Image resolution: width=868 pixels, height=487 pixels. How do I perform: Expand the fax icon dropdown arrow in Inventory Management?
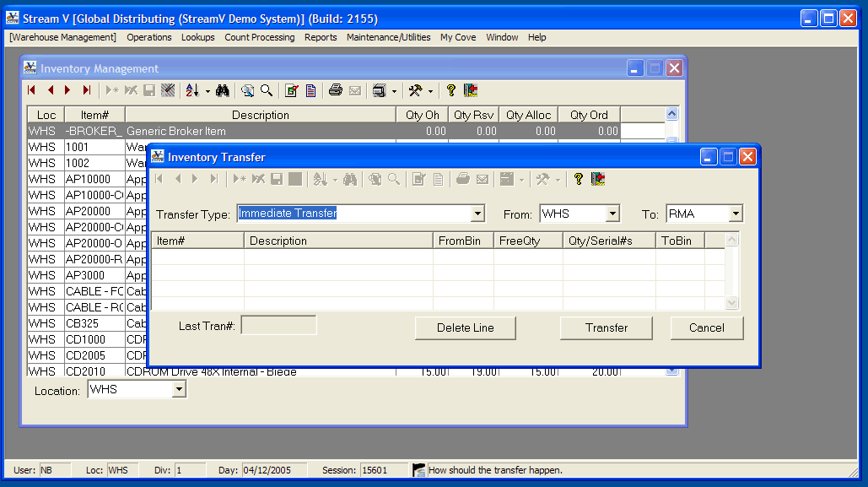pos(394,91)
